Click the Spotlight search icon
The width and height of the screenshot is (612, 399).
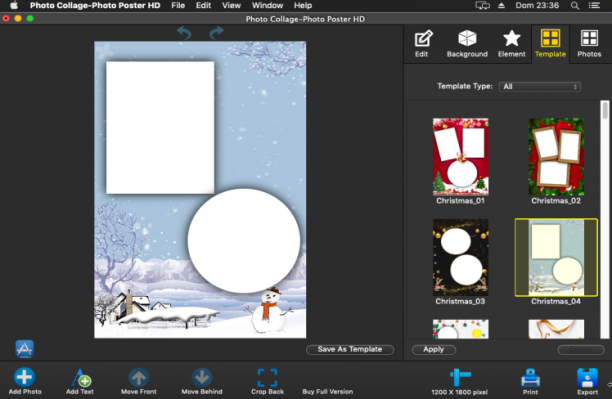click(x=575, y=5)
